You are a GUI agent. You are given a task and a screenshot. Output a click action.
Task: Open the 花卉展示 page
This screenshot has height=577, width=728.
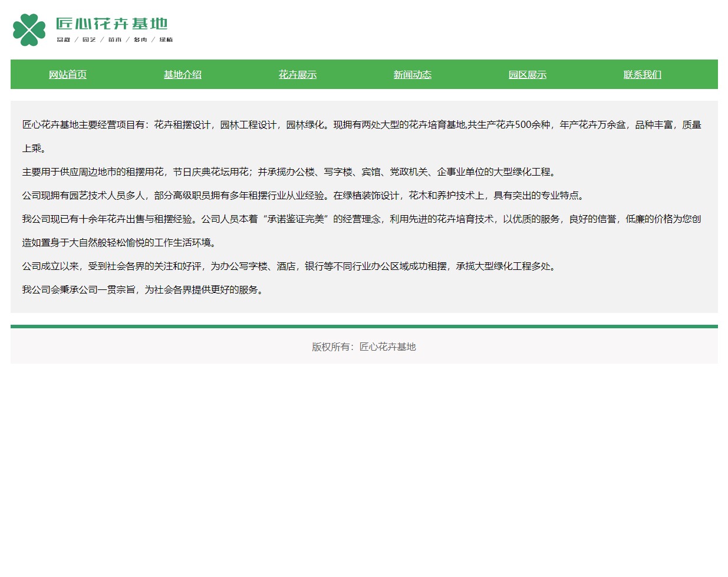pos(298,74)
